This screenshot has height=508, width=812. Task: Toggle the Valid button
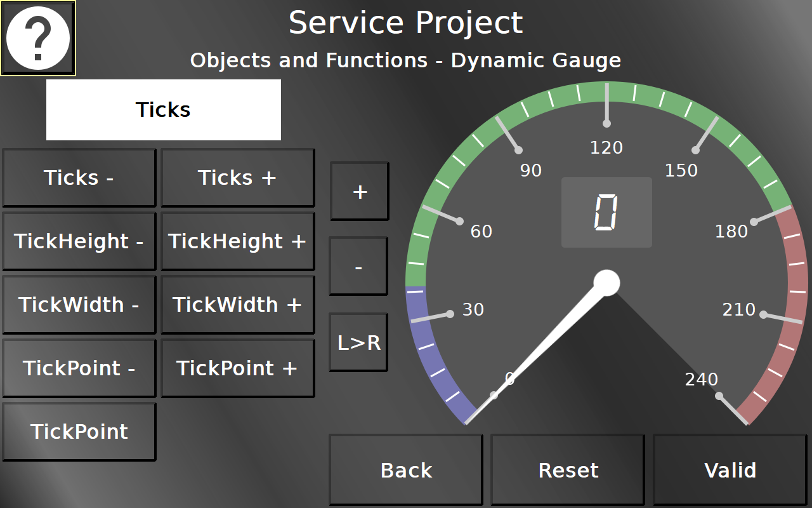(x=730, y=470)
